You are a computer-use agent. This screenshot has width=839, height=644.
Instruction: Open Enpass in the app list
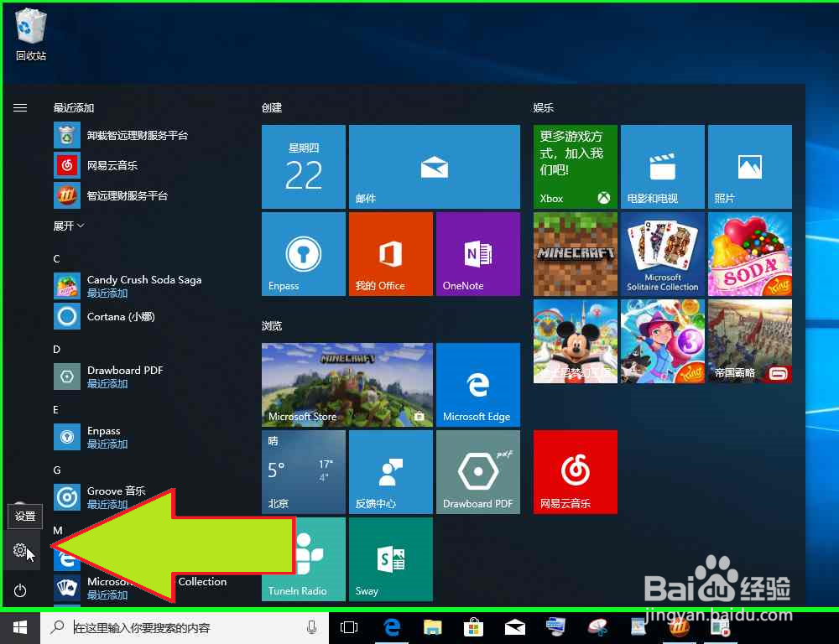[91, 437]
